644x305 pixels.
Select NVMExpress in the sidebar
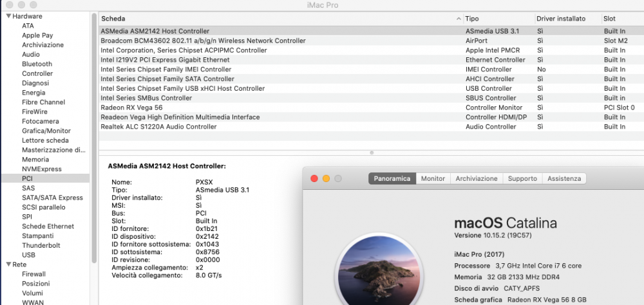click(x=42, y=169)
